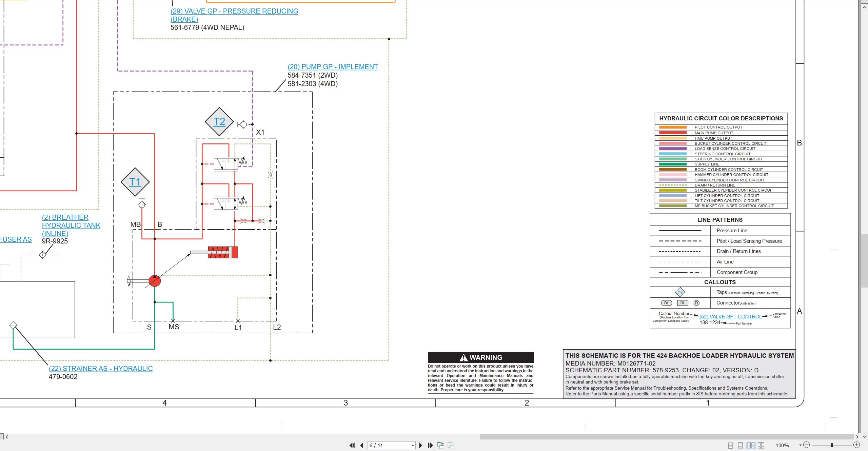Select single page view layout icon
Screen dimensions: 868x451
(731, 445)
